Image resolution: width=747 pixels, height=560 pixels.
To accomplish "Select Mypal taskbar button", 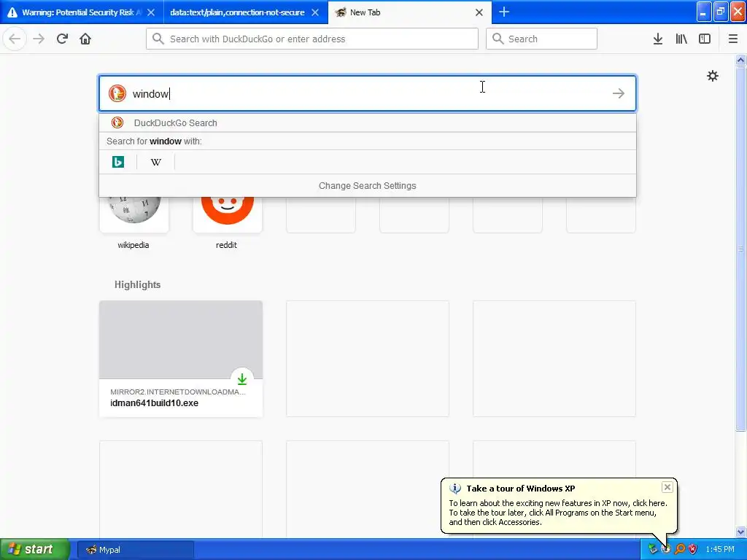I will click(x=135, y=550).
